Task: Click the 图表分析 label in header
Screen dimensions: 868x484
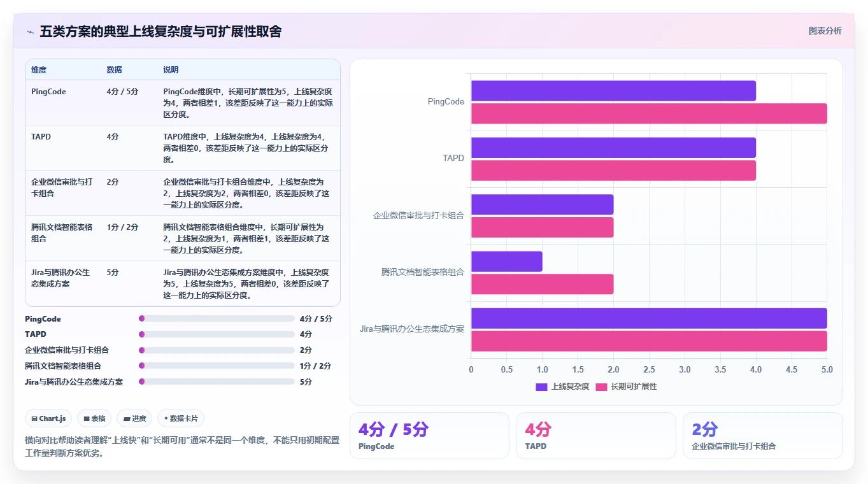Action: tap(825, 31)
